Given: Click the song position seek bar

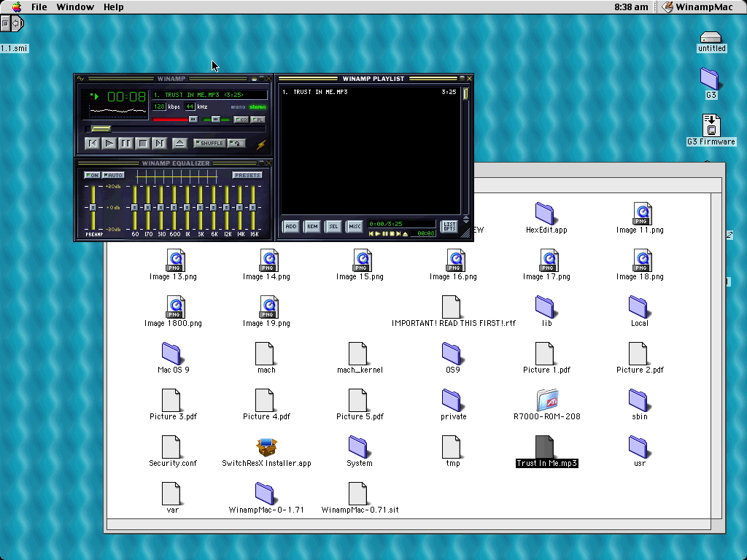Looking at the screenshot, I should pyautogui.click(x=175, y=128).
